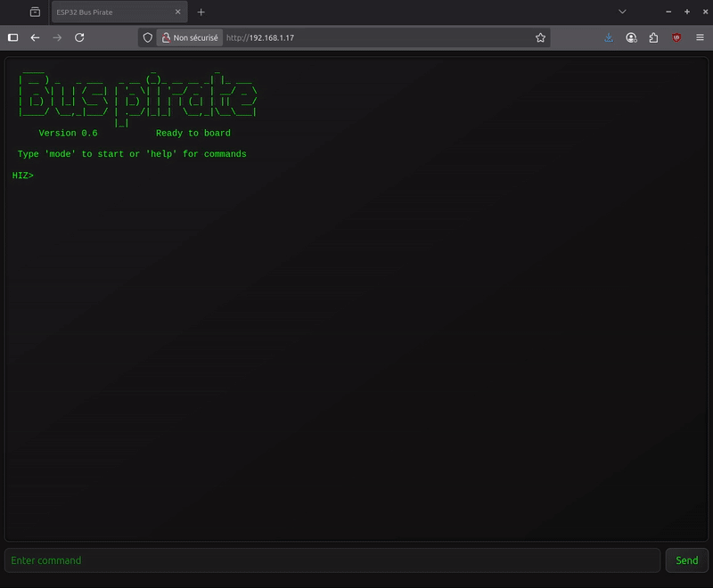
Task: Reload the current page
Action: 79,38
